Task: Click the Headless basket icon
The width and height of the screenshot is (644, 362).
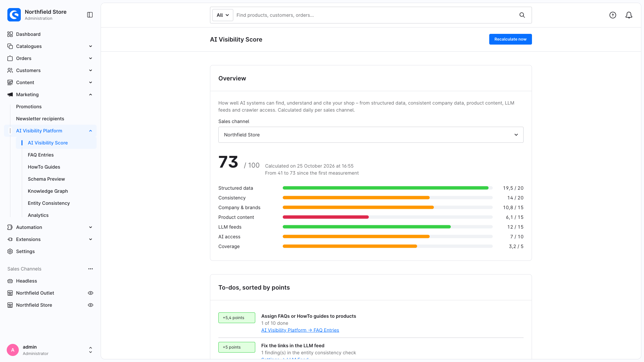Action: click(10, 281)
